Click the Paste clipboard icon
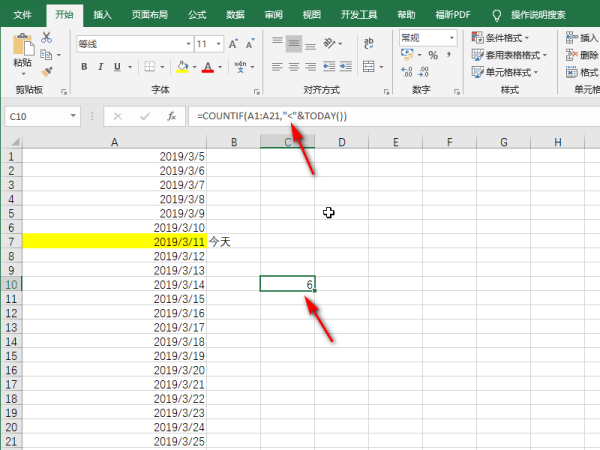Screen dimensions: 600x450 [21, 48]
